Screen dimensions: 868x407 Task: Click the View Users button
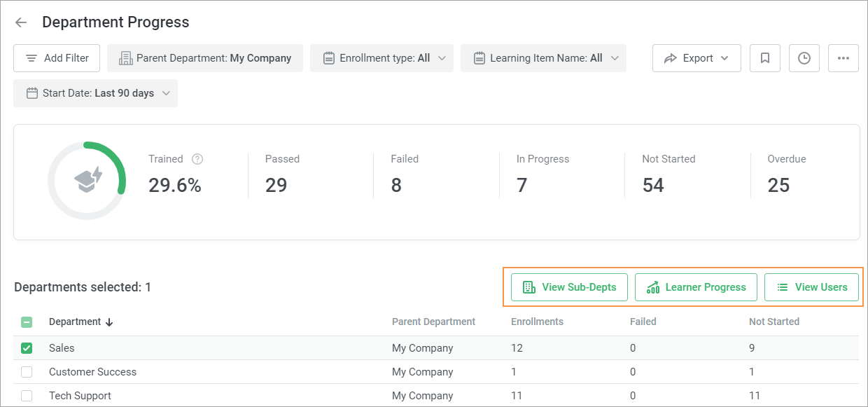(811, 287)
